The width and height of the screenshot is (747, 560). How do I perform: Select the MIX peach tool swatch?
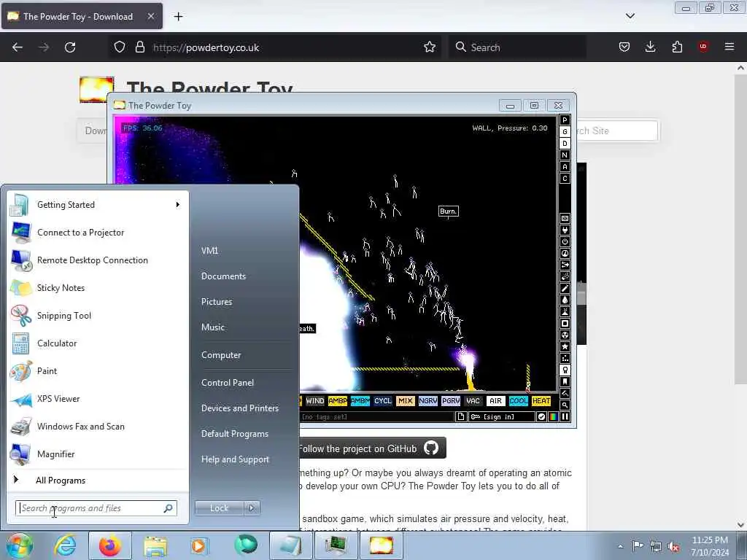tap(406, 401)
